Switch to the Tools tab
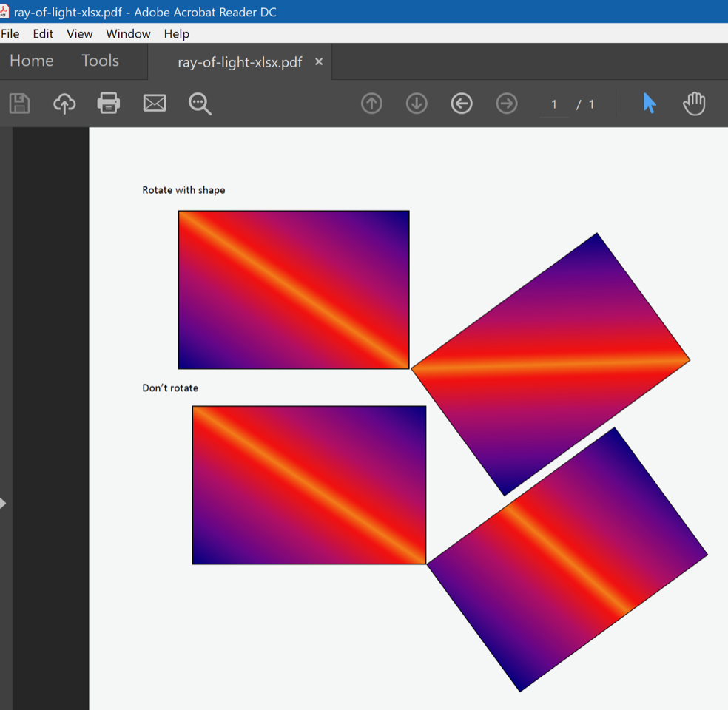Image resolution: width=728 pixels, height=710 pixels. pos(101,61)
